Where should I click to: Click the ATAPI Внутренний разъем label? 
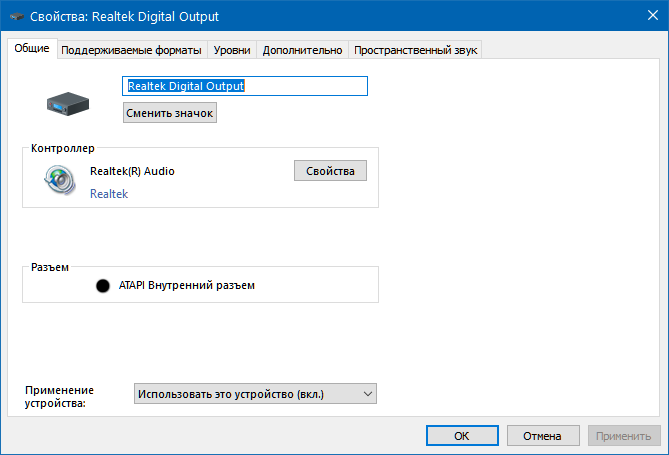point(187,285)
